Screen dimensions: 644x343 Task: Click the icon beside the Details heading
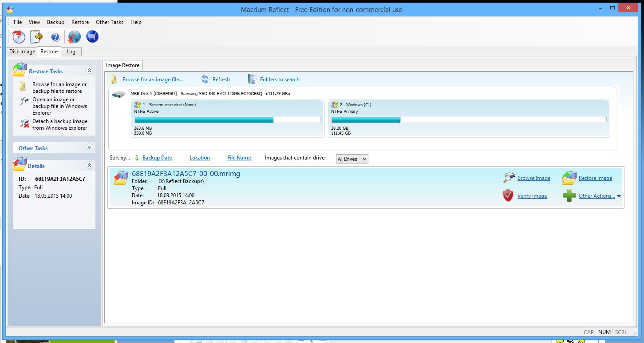[20, 164]
